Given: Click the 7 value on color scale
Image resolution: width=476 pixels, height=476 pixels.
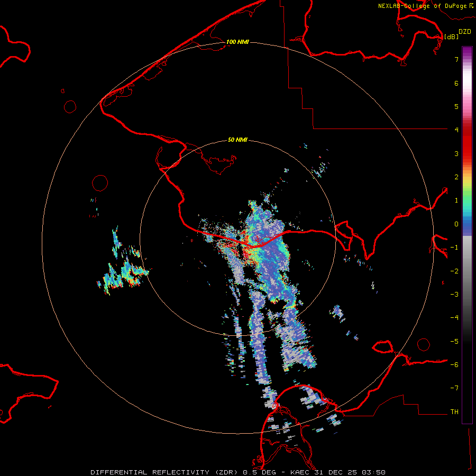Looking at the screenshot, I should tap(456, 59).
